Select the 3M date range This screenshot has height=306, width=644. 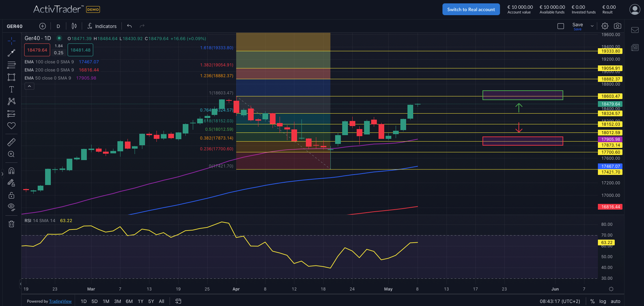[x=117, y=301]
